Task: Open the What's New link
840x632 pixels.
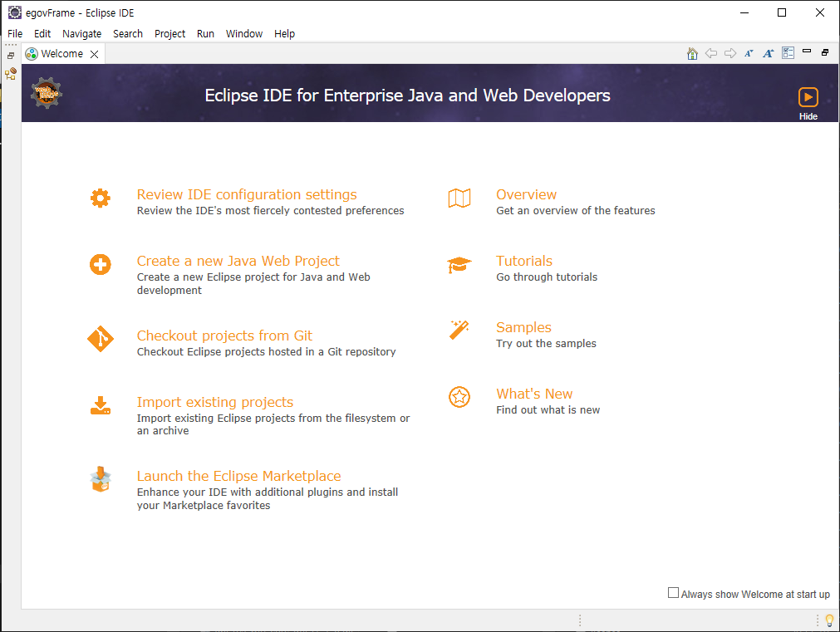Action: pos(534,394)
